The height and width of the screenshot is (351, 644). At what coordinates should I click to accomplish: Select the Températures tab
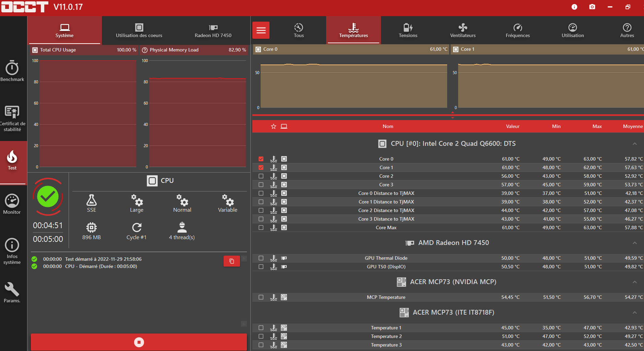click(x=354, y=30)
